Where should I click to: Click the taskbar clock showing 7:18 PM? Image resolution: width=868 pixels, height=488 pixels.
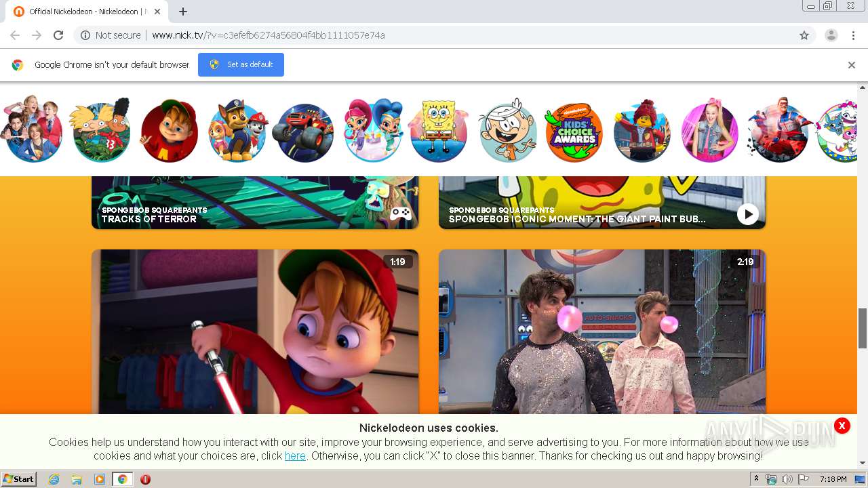coord(833,479)
